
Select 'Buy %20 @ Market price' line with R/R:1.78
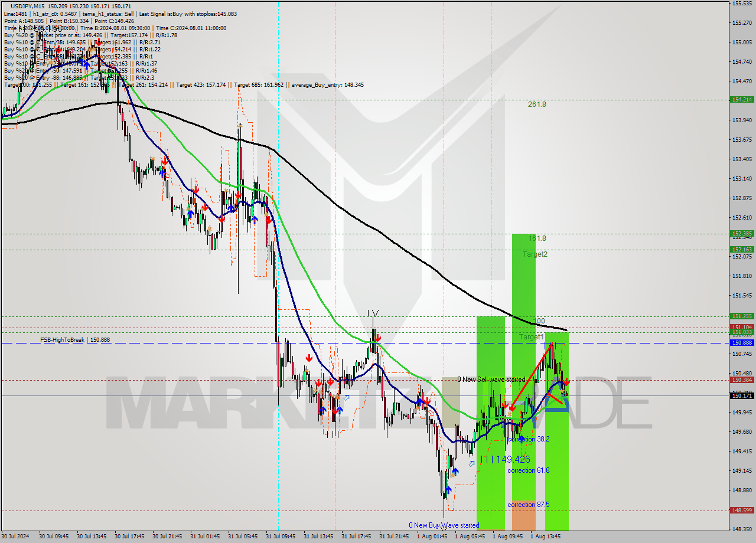click(90, 35)
